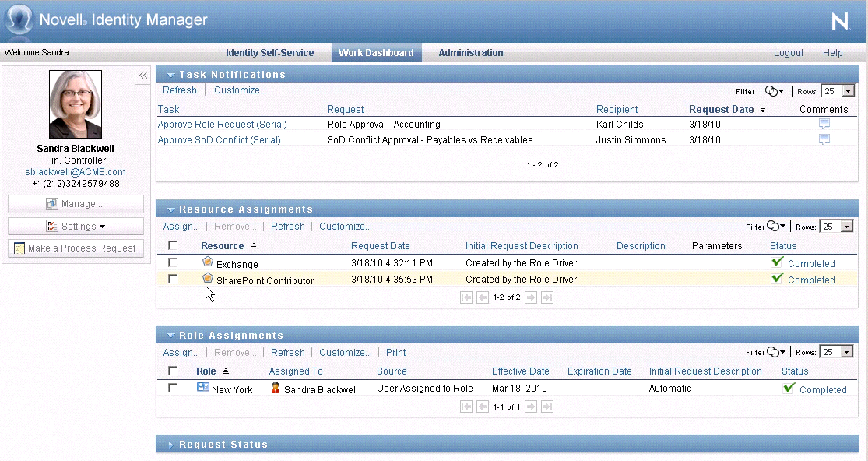Switch to Administration tab
Image resolution: width=868 pixels, height=461 pixels.
pyautogui.click(x=470, y=53)
